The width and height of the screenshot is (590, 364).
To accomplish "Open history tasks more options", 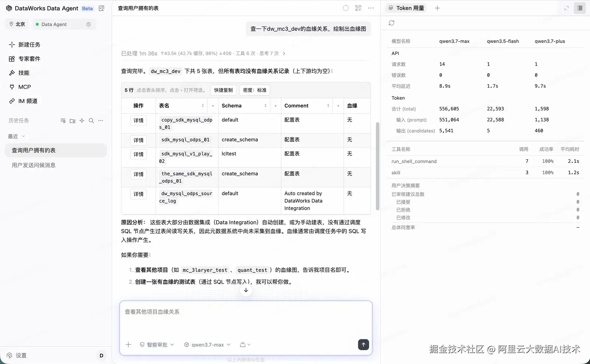I will point(101,120).
